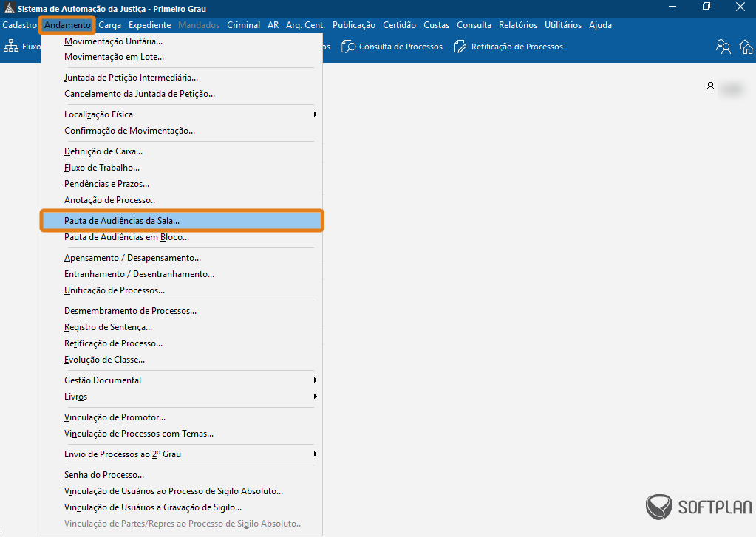This screenshot has width=756, height=537.
Task: Expand Envio de Processos ao 2º Grau
Action: [182, 454]
